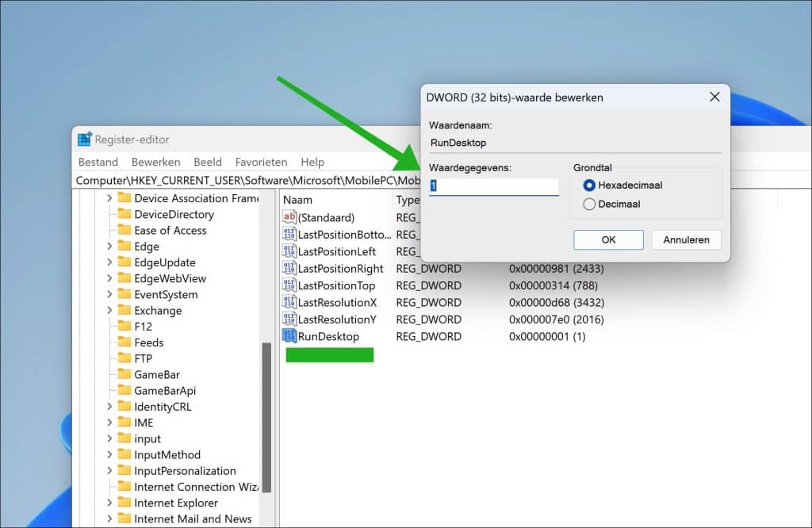Screen dimensions: 812x528
Task: Expand the Device Association Frame key
Action: click(x=109, y=197)
